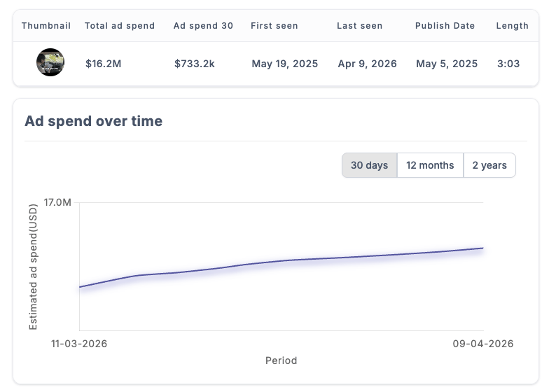Click the 11-03-2026 start date axis label
This screenshot has width=549, height=392.
click(79, 344)
